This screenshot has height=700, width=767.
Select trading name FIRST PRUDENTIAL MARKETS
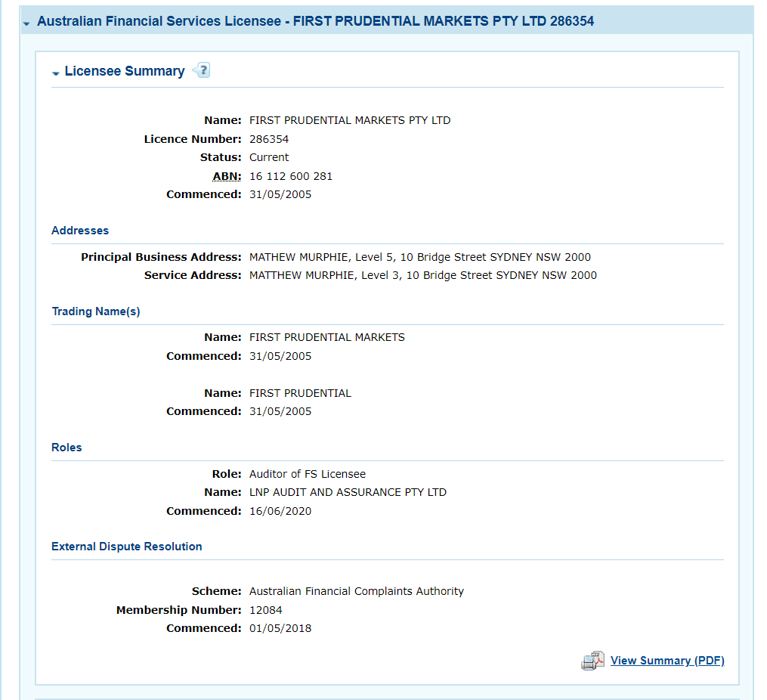[326, 337]
